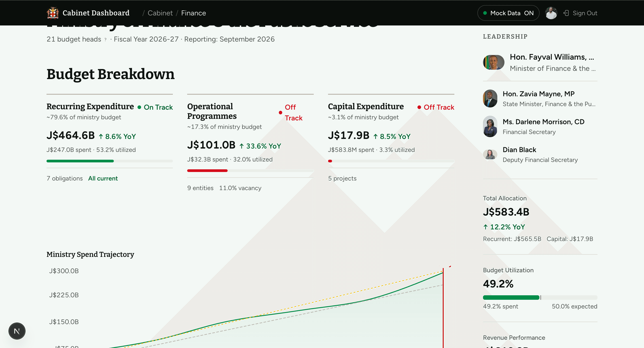Screen dimensions: 644x348
Task: Open the Cabinet Dashboard home title
Action: click(96, 13)
